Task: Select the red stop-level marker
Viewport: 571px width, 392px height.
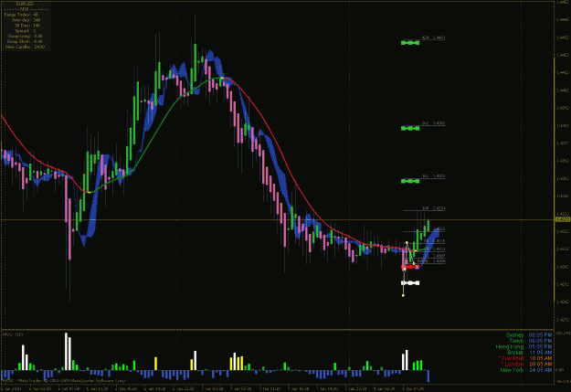Action: click(410, 267)
